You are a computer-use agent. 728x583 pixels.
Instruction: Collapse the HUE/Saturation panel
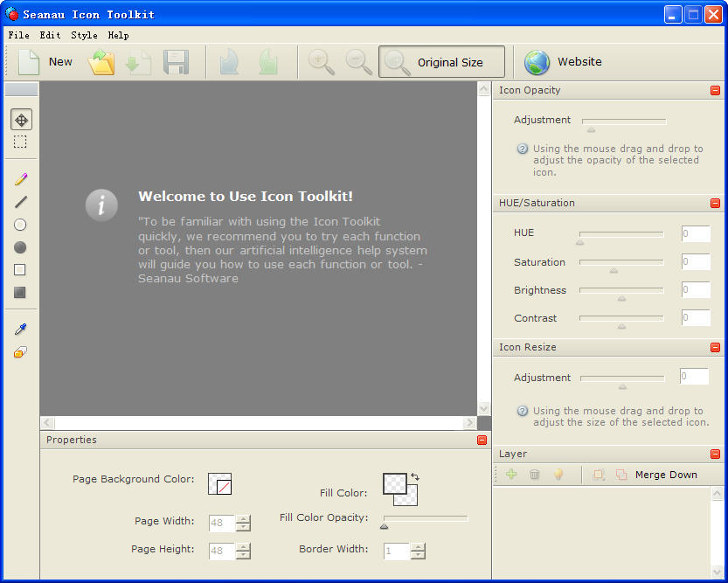pyautogui.click(x=715, y=203)
